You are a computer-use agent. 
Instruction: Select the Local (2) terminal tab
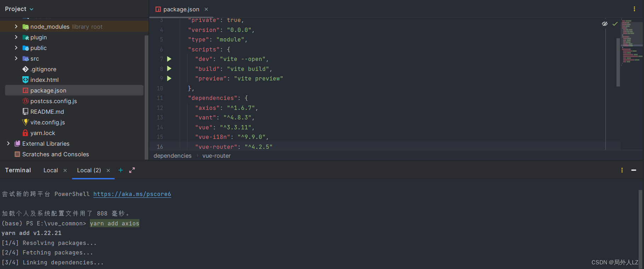89,170
